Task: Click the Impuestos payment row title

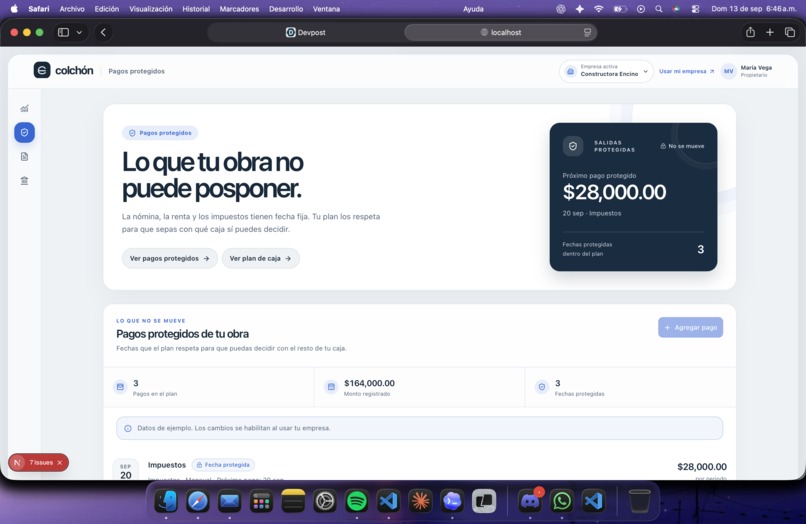Action: pyautogui.click(x=167, y=465)
